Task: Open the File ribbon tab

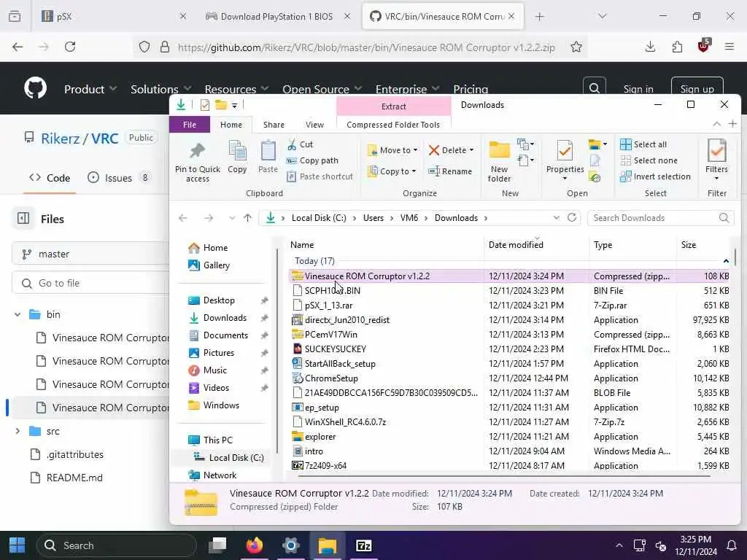Action: click(189, 125)
